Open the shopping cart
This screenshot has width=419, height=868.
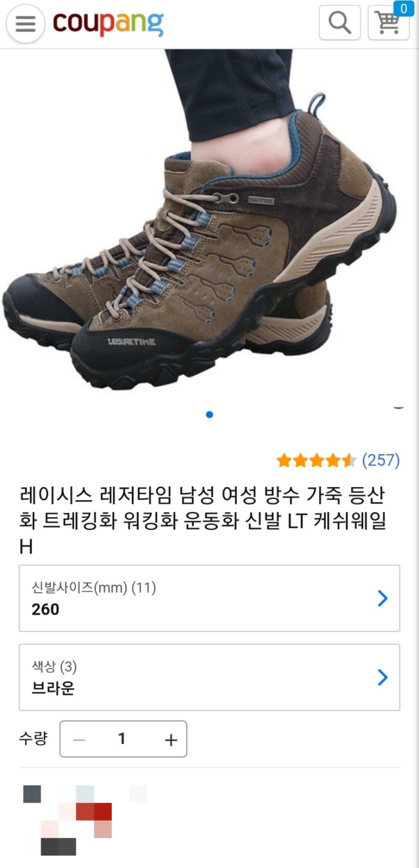click(388, 24)
